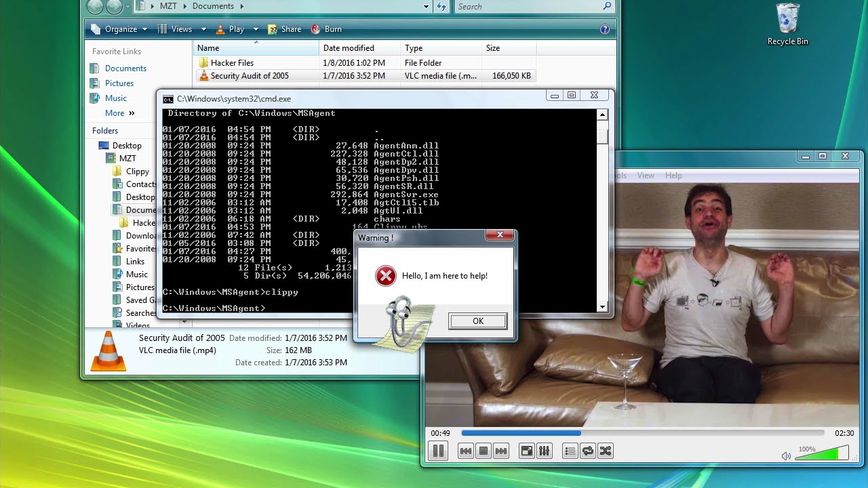Sort files by the Size column
This screenshot has height=488, width=868.
click(509, 48)
